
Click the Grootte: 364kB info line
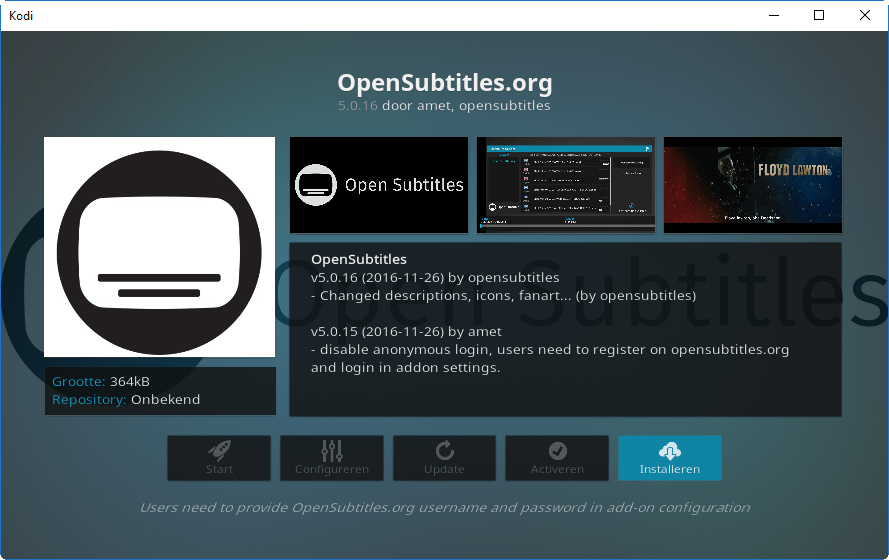[x=101, y=381]
